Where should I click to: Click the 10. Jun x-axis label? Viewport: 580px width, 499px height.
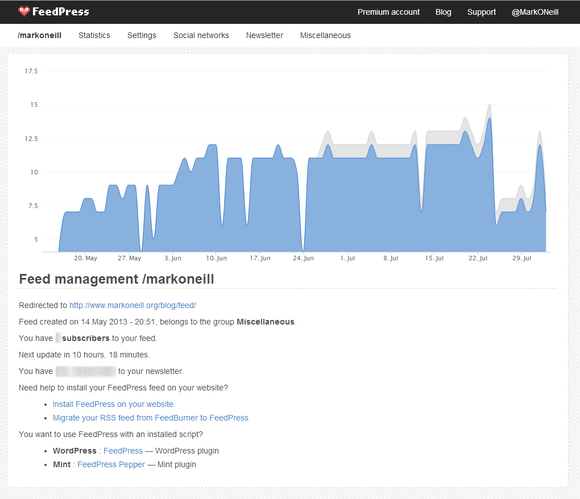tap(216, 258)
